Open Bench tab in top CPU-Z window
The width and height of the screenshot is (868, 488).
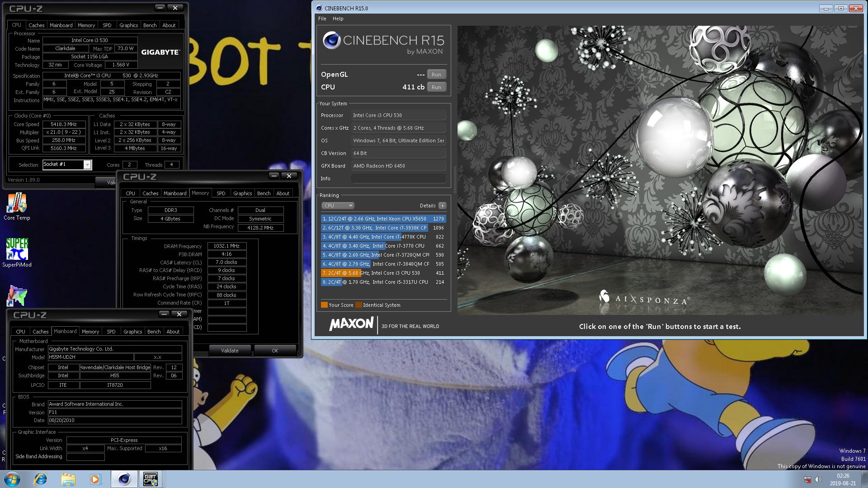coord(150,25)
